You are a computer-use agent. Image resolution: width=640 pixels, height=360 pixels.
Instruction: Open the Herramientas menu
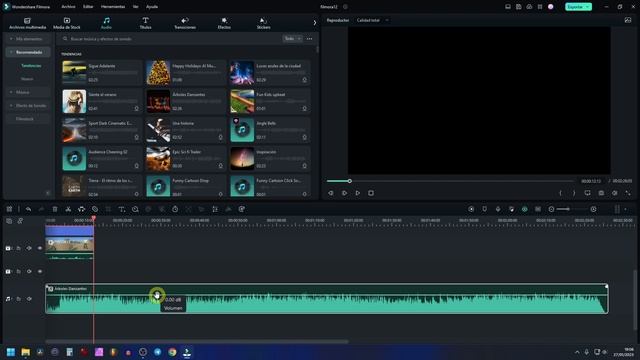[x=113, y=7]
